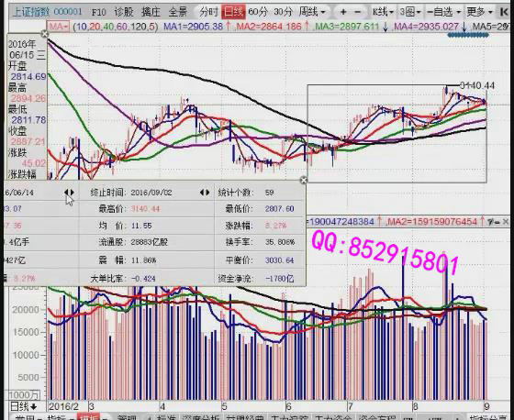
Task: Select the 60分 period tab
Action: pyautogui.click(x=258, y=12)
